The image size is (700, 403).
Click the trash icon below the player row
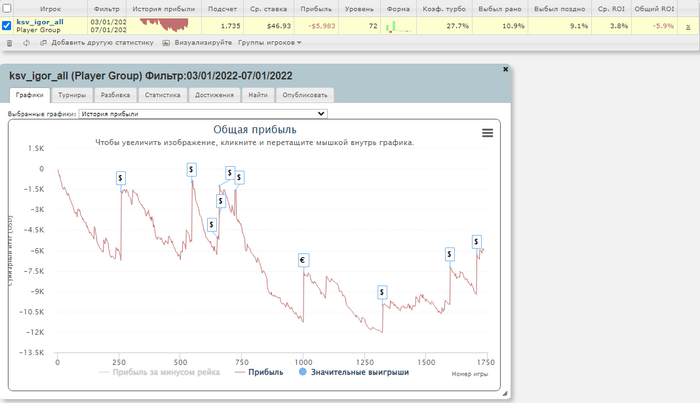click(9, 43)
